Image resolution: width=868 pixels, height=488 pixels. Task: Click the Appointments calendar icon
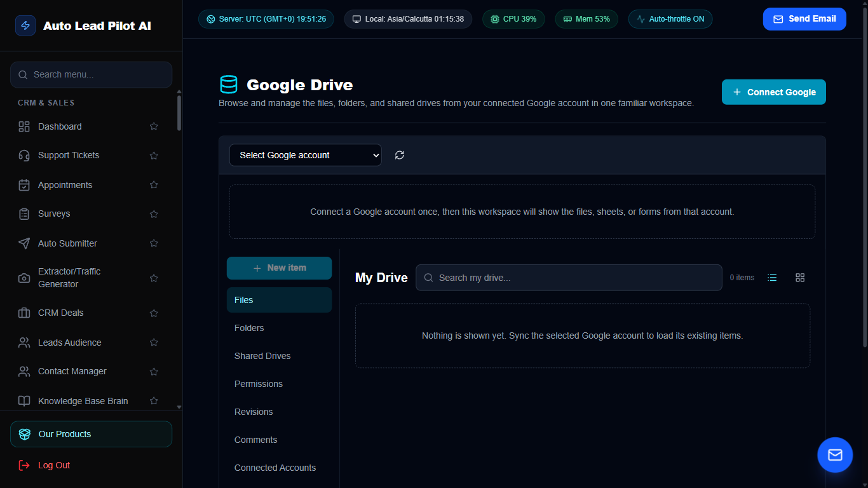click(x=24, y=185)
